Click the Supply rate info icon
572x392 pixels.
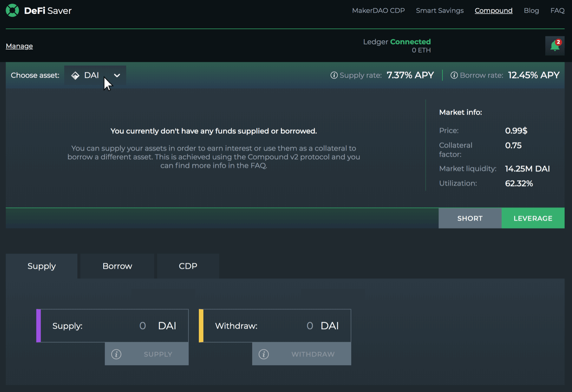tap(334, 75)
